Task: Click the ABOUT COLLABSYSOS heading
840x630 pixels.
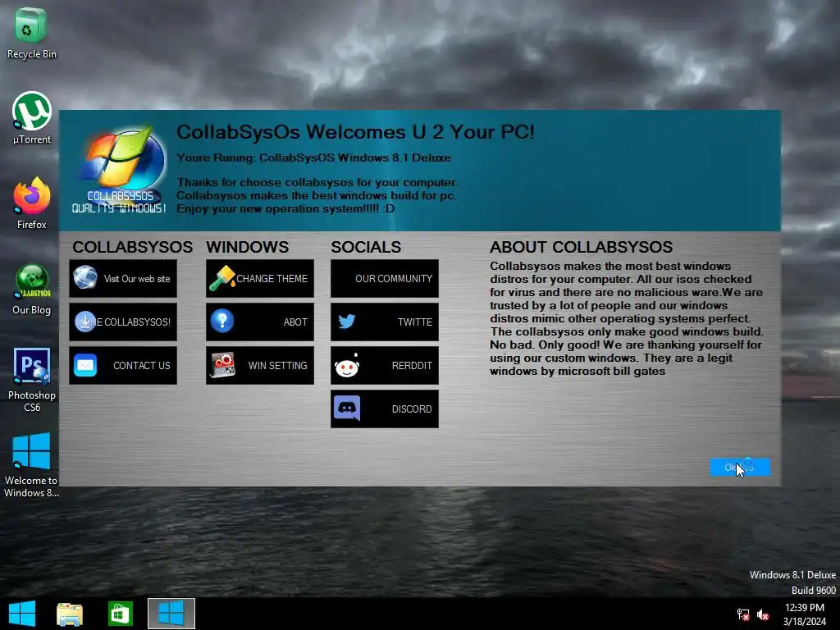Action: (582, 247)
